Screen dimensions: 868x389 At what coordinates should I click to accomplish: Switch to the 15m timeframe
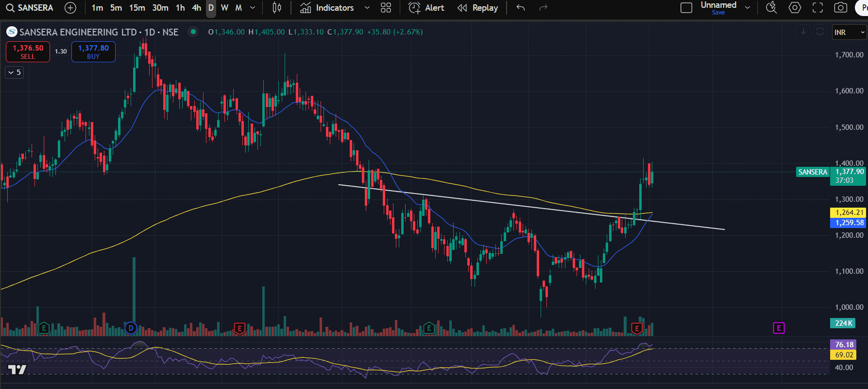click(x=137, y=8)
